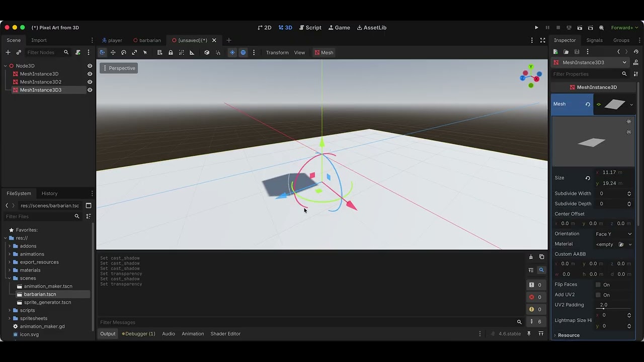This screenshot has height=362, width=644.
Task: Hide the MeshInstance3D3 node
Action: (x=90, y=90)
